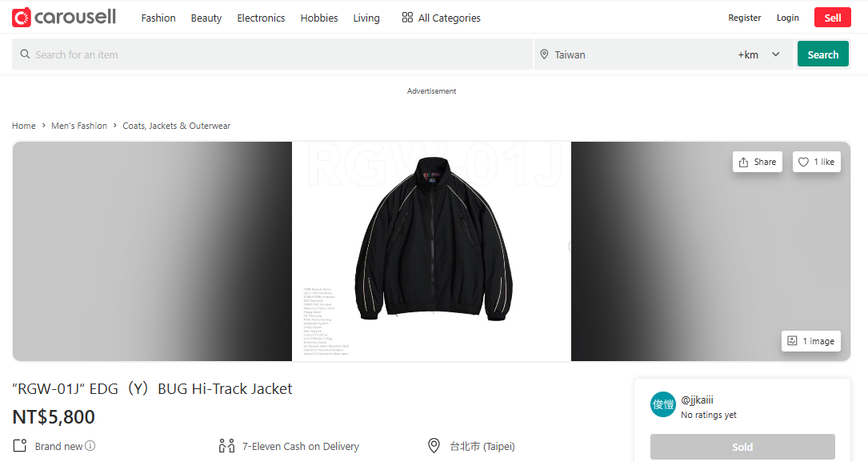Share this jacket listing
868x462 pixels.
[758, 162]
